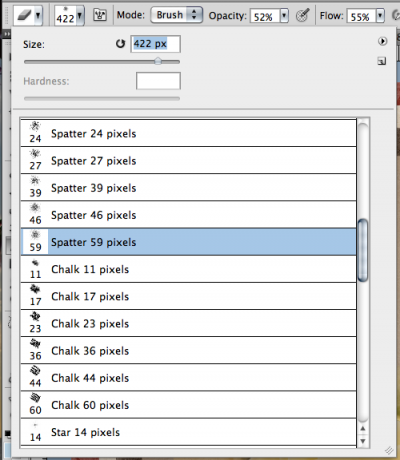400x460 pixels.
Task: Open the Mode Brush dropdown
Action: point(176,15)
